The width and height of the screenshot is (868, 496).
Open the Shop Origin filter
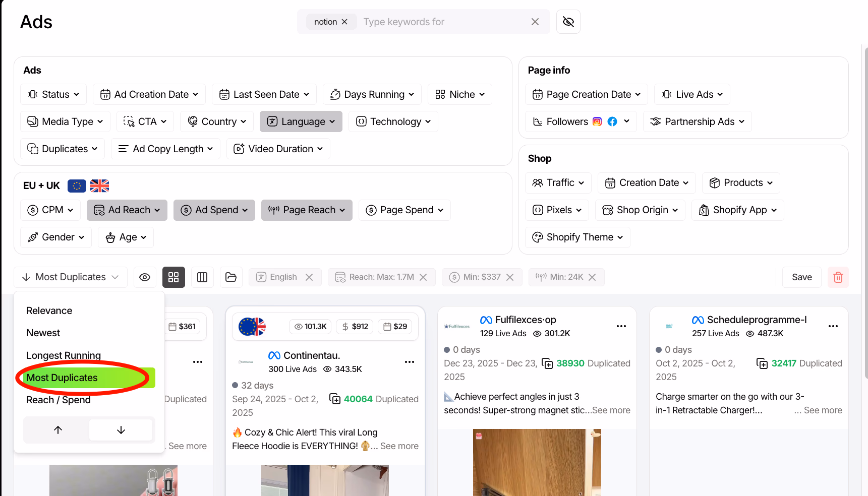click(x=641, y=210)
